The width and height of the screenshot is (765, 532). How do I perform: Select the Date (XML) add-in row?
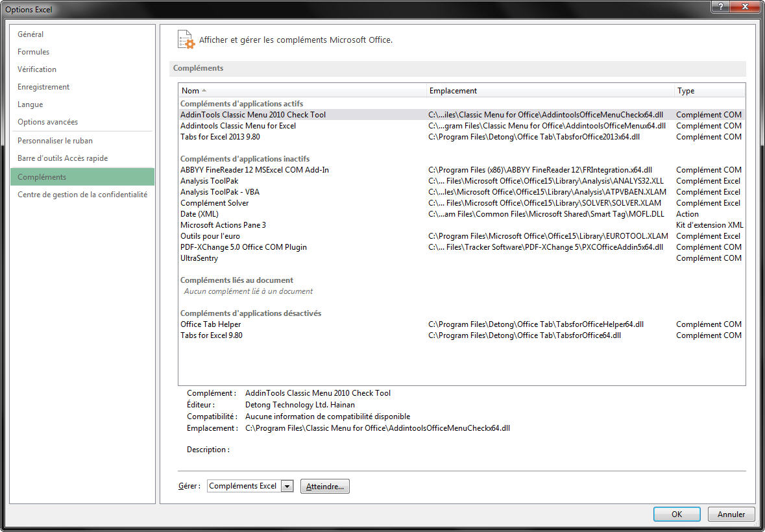pos(461,214)
